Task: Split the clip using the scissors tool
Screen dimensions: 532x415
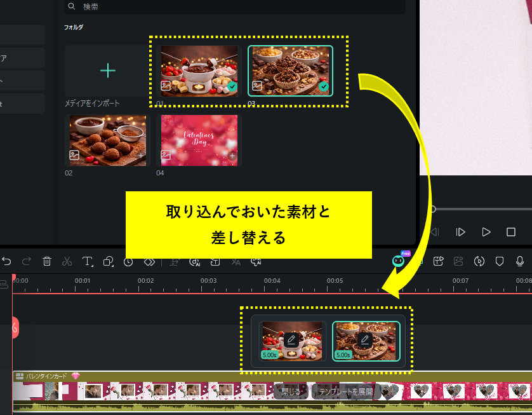Action: pos(67,261)
